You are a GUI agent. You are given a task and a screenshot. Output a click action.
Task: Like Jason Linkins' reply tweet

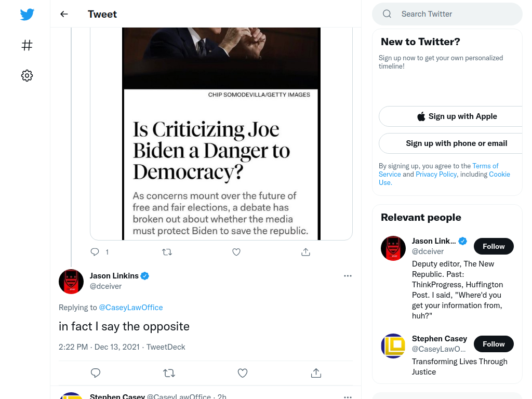[x=243, y=373]
